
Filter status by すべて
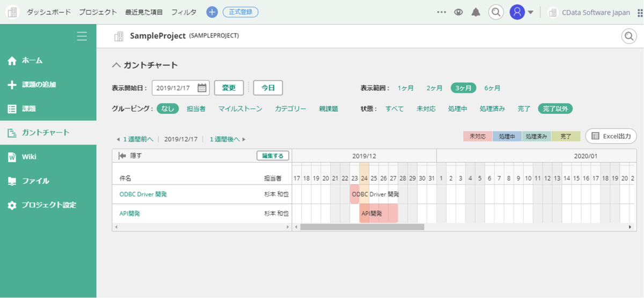point(394,108)
